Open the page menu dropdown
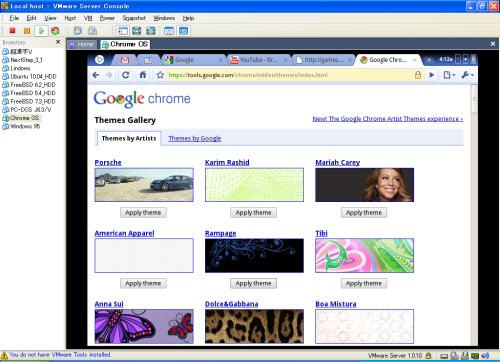The width and height of the screenshot is (500, 362). (449, 75)
